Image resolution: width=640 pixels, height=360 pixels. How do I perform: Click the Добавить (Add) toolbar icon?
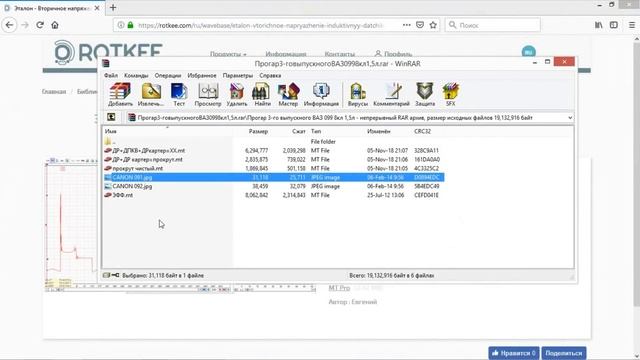click(120, 94)
